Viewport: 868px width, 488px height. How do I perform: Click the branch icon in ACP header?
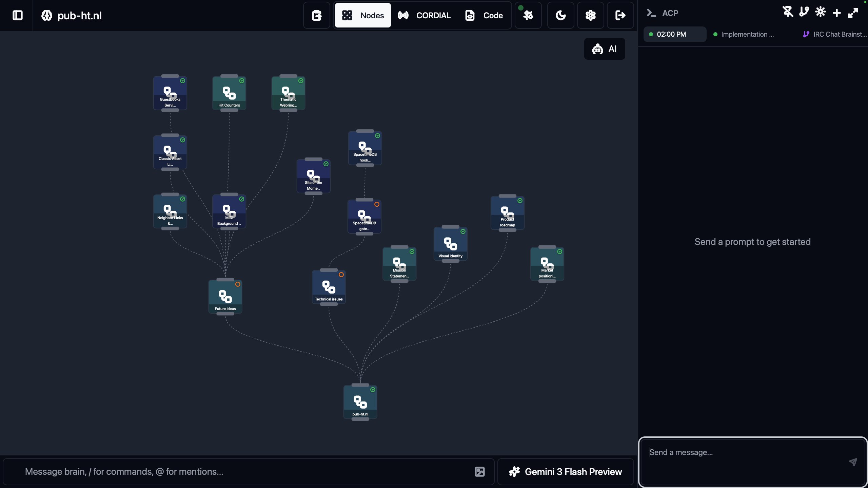pyautogui.click(x=804, y=12)
